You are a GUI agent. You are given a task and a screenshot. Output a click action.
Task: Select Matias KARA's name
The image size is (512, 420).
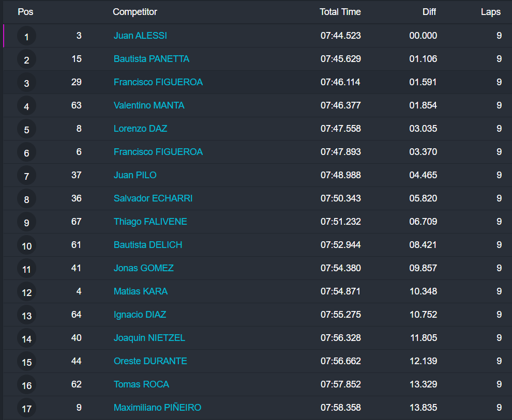[141, 291]
